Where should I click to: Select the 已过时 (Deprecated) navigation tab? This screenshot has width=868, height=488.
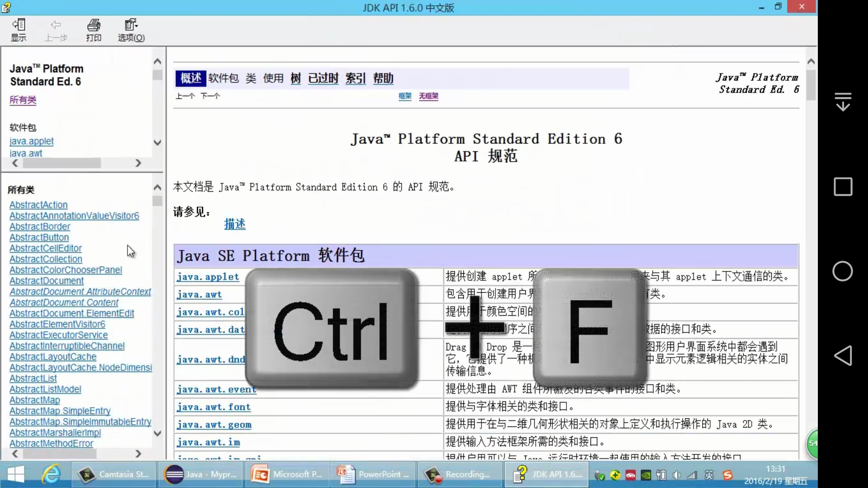click(323, 78)
